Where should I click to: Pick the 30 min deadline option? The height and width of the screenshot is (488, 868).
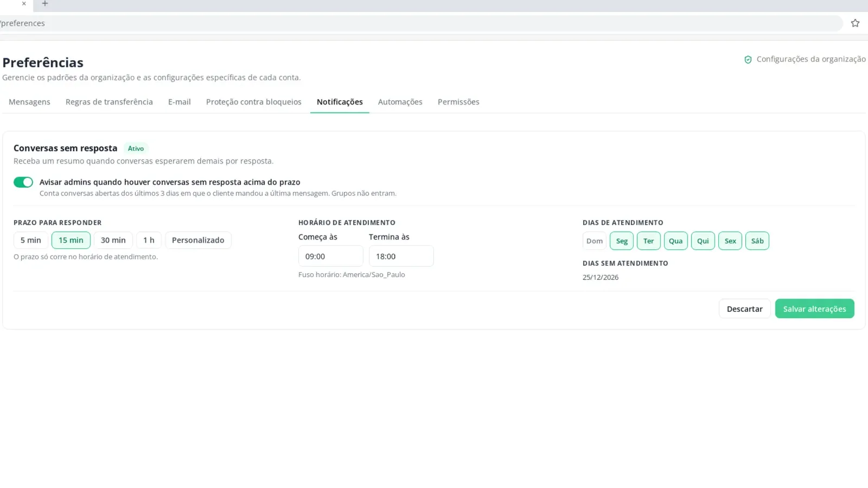click(x=113, y=240)
